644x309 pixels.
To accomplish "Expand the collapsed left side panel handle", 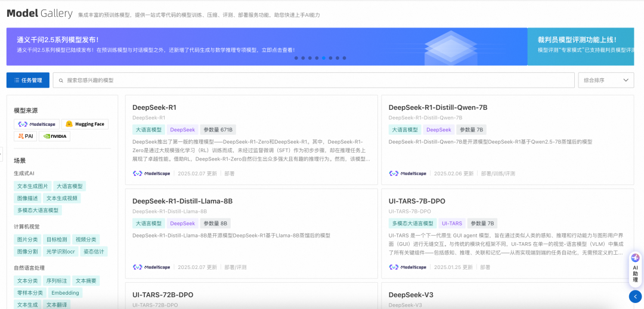I will pos(1,153).
